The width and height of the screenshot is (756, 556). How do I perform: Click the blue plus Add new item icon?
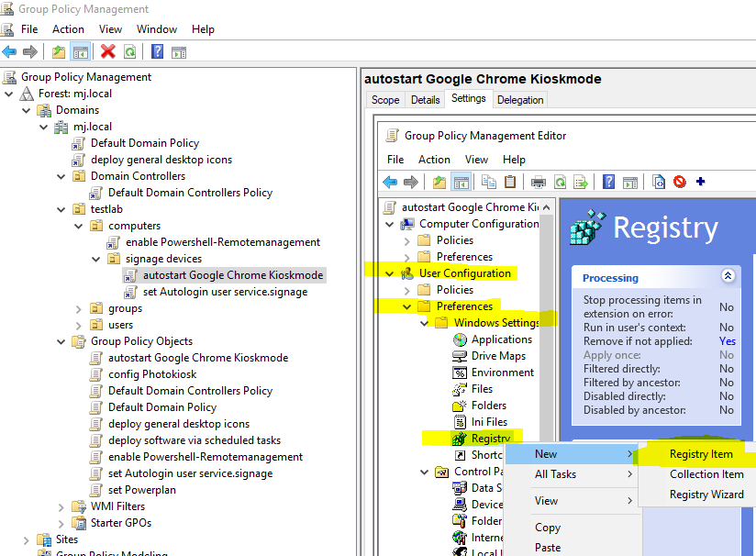[x=701, y=182]
